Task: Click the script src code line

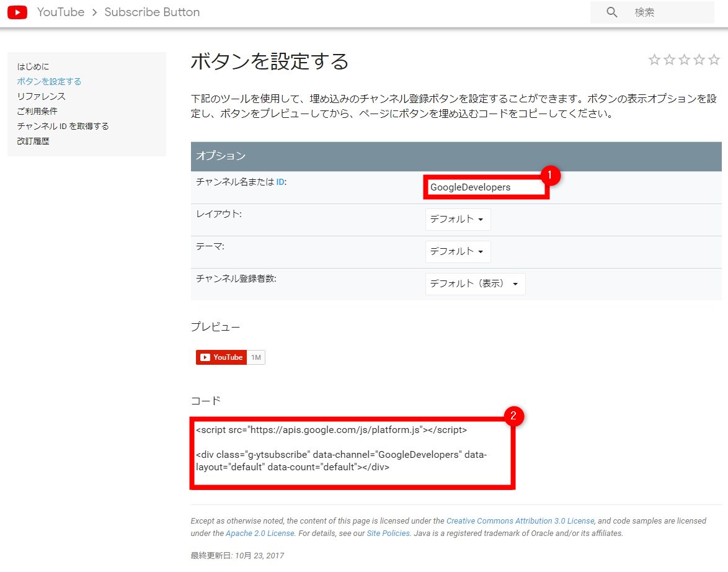Action: [x=332, y=430]
